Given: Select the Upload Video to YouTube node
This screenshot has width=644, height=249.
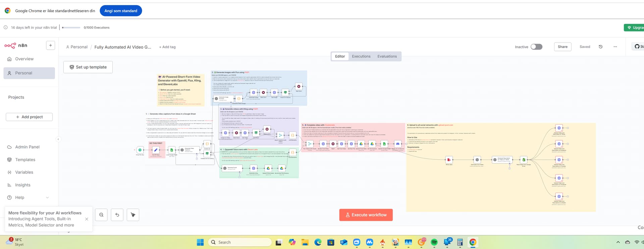Looking at the screenshot, I should point(559,160).
